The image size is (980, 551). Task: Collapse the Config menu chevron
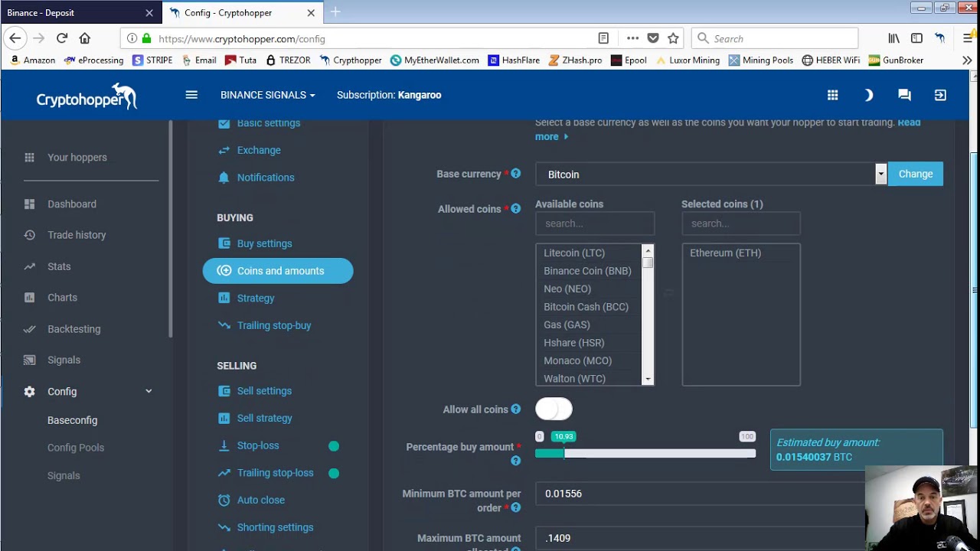coord(149,391)
